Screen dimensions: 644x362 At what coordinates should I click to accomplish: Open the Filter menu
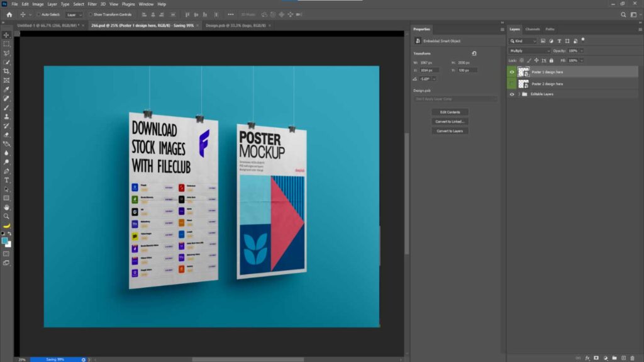[x=92, y=4]
